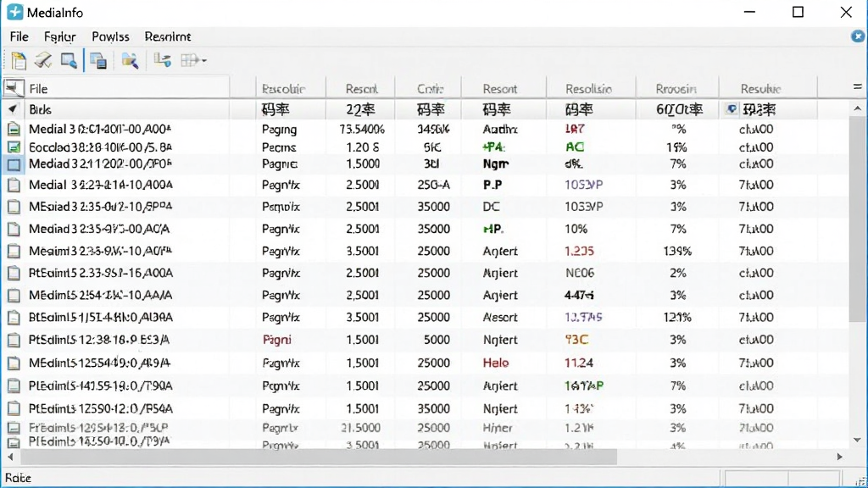Click blue square icon of Mediad 3 2:1 1202 row

click(x=14, y=164)
